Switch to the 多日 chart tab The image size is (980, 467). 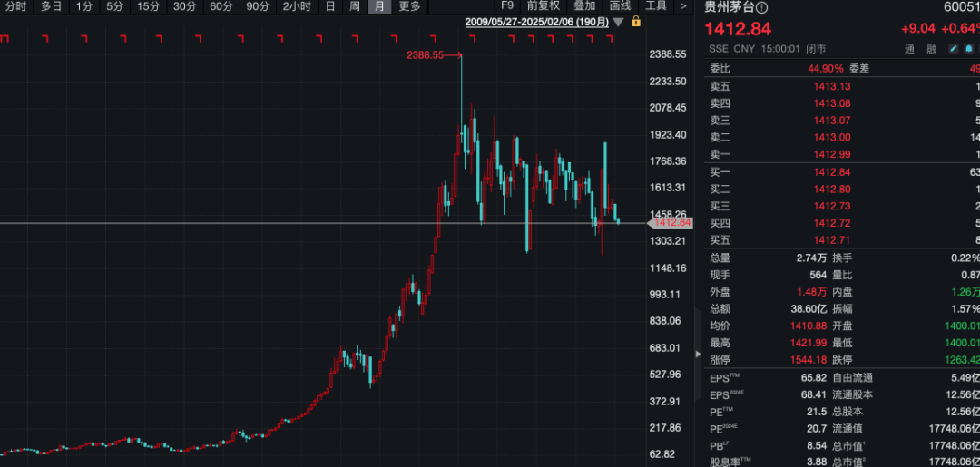[51, 6]
